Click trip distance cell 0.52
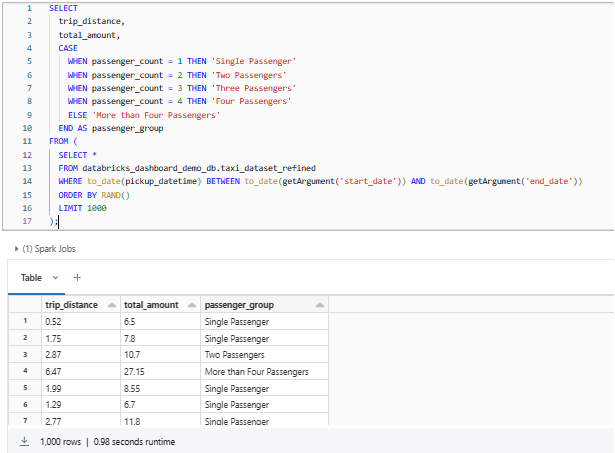The width and height of the screenshot is (615, 453). coord(55,321)
